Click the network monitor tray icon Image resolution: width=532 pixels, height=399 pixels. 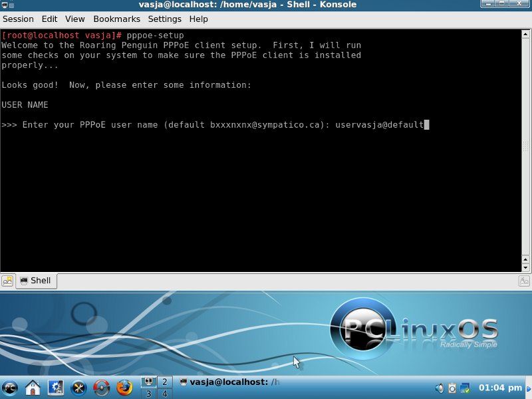465,388
